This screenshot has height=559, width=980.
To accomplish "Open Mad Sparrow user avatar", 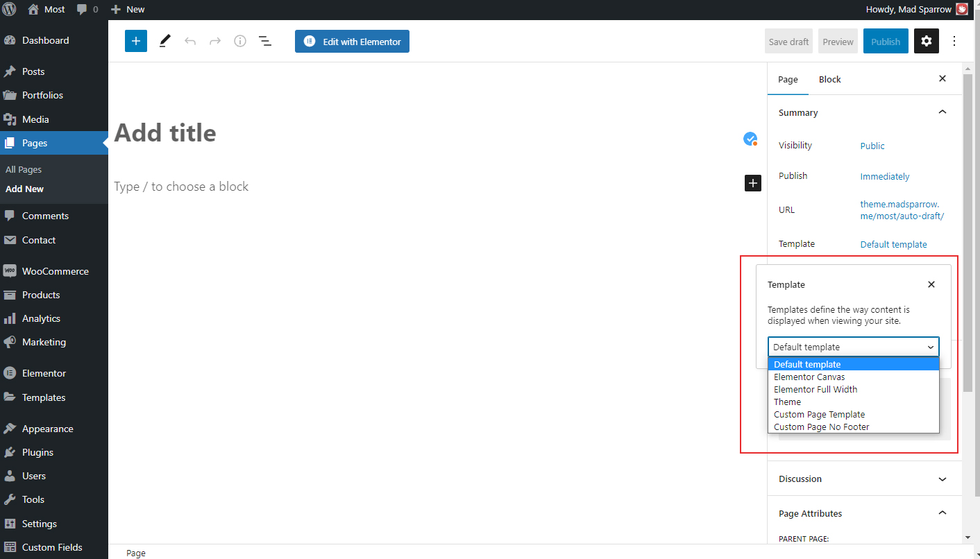I will 962,10.
